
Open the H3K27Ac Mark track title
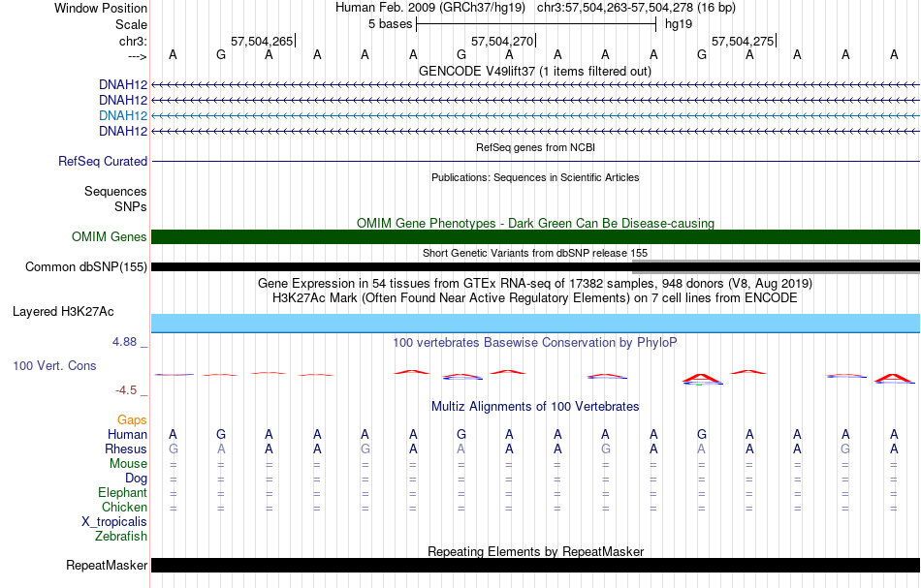point(535,297)
